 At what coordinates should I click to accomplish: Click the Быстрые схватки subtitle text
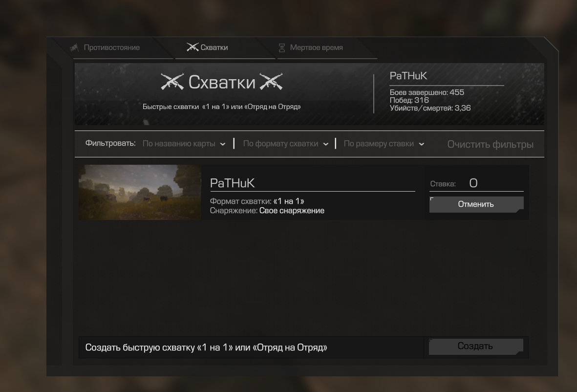coord(221,107)
